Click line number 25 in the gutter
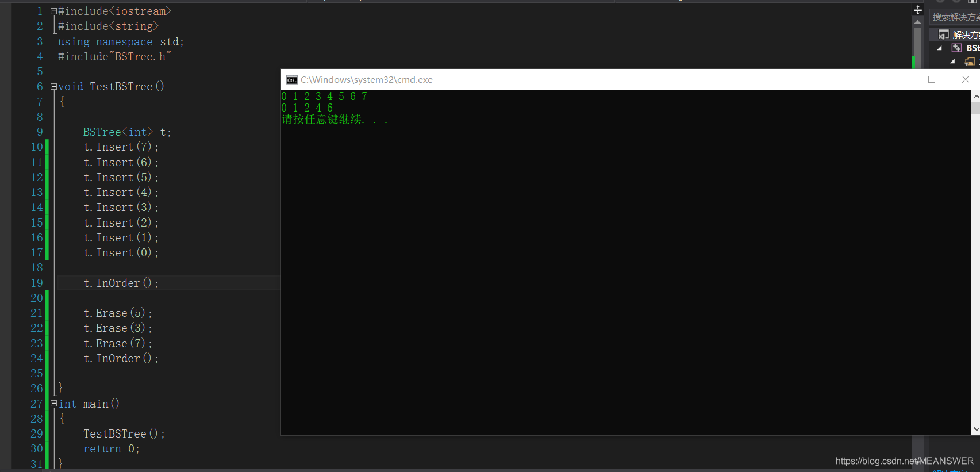The height and width of the screenshot is (472, 980). [x=37, y=374]
